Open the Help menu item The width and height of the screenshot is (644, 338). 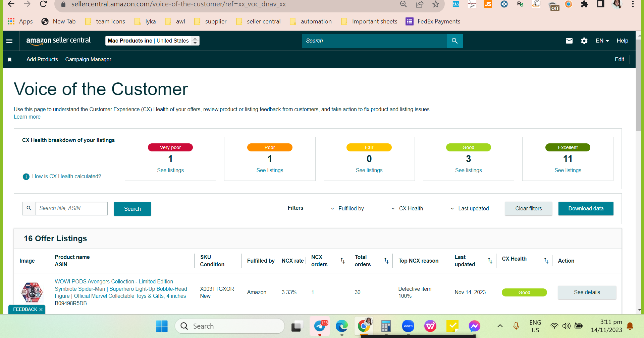(x=623, y=41)
